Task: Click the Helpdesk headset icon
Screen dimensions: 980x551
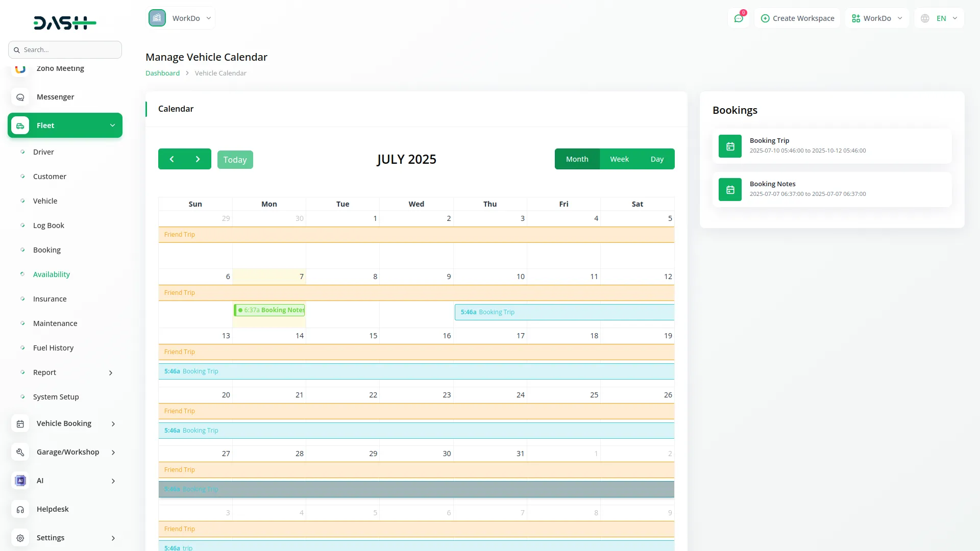Action: coord(20,509)
